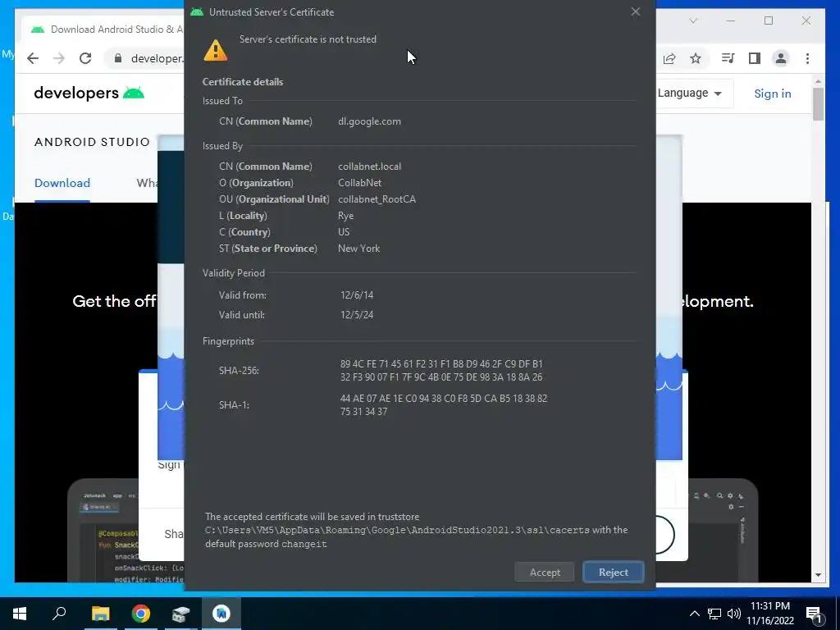Go back in Chrome browser
The width and height of the screenshot is (840, 630).
33,58
